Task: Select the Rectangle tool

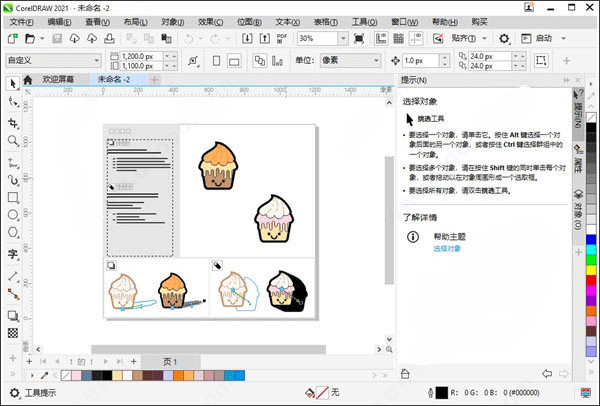Action: coord(13,197)
